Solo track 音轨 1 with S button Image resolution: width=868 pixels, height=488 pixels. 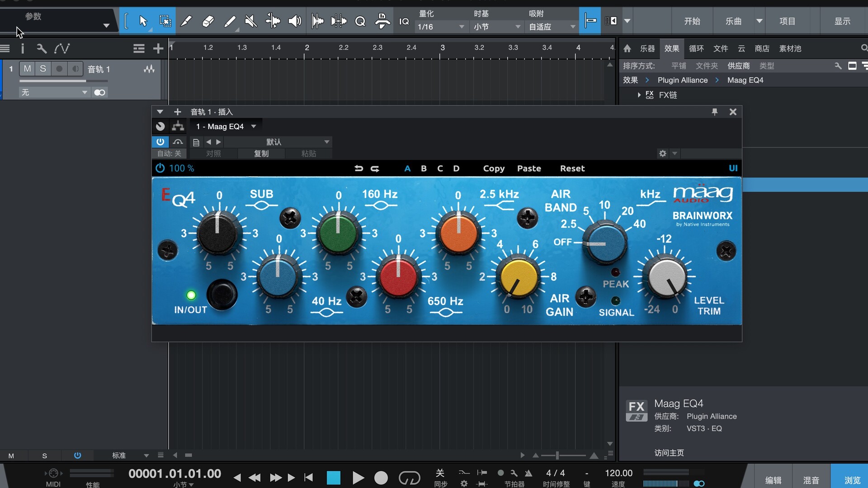click(43, 69)
